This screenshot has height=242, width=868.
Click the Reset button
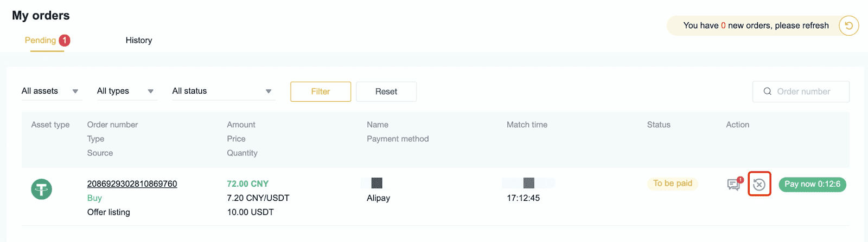[x=386, y=91]
